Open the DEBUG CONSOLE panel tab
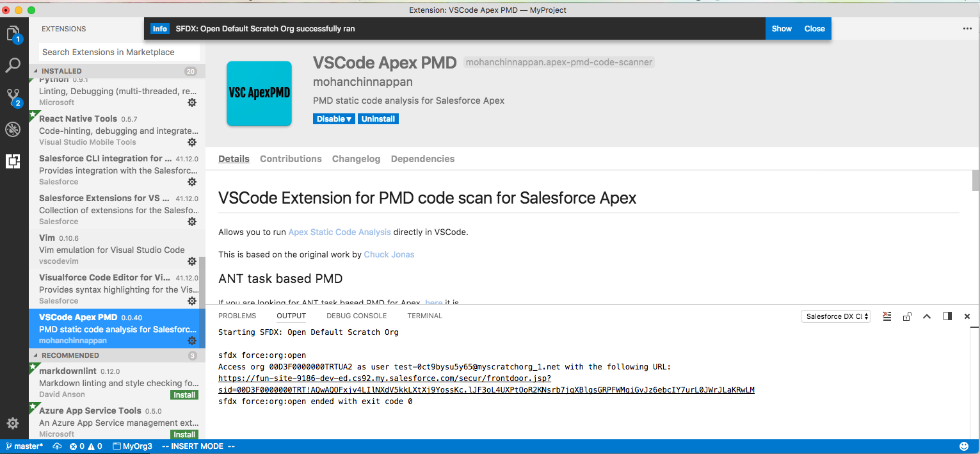 click(357, 316)
